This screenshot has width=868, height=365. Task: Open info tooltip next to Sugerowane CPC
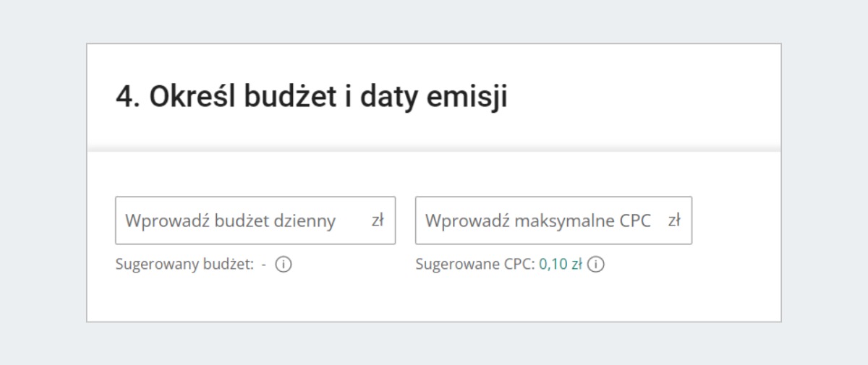[x=596, y=265]
